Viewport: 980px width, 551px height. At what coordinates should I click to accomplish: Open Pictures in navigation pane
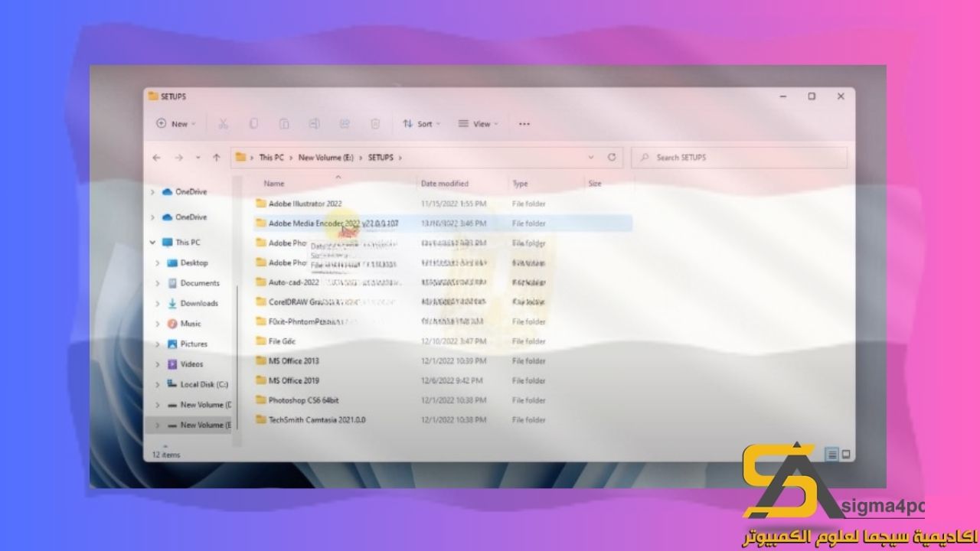(194, 344)
